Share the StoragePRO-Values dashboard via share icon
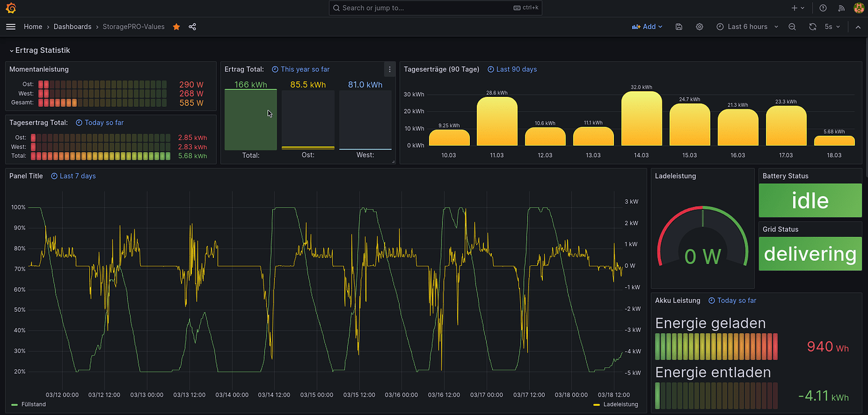 tap(192, 26)
